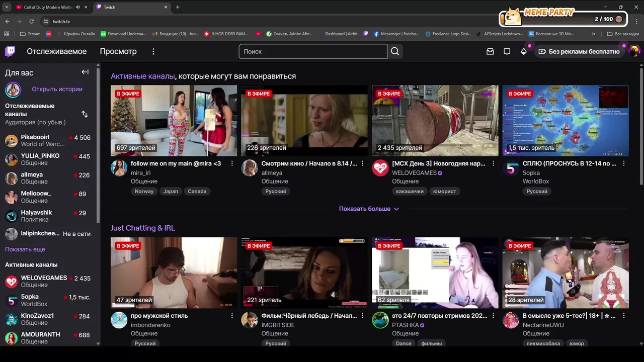Click the stories avatar circle
Viewport: 644px width, 362px height.
click(x=13, y=89)
